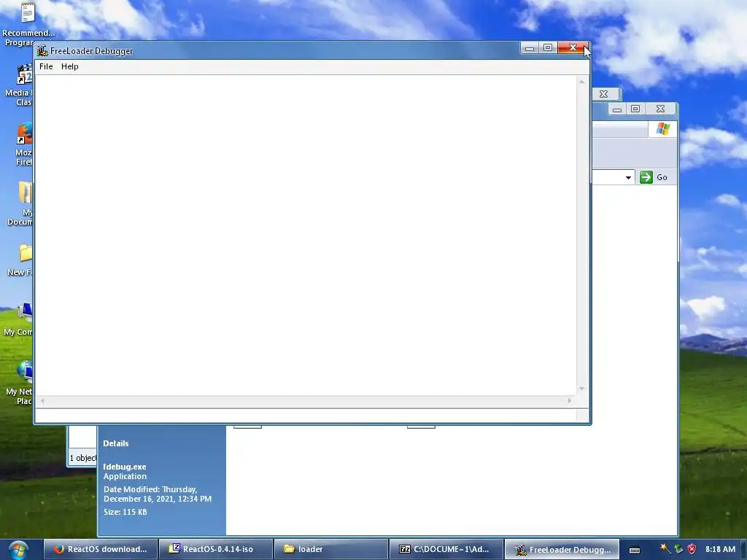Click the horizontal scrollbar right arrow
The width and height of the screenshot is (747, 560).
click(569, 400)
